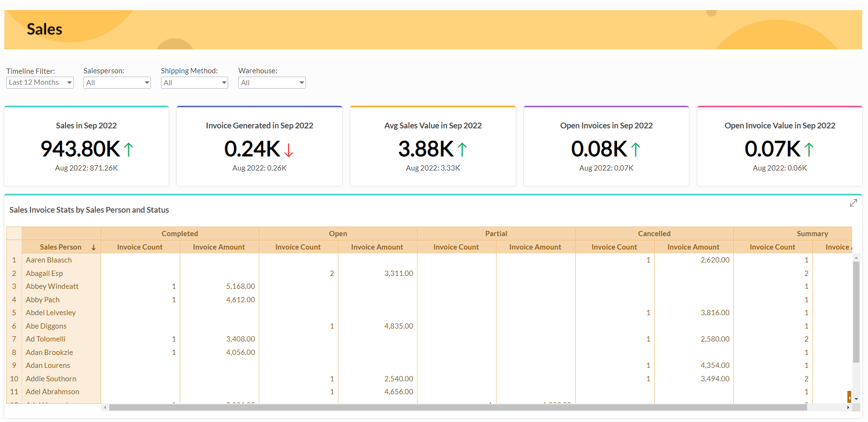The height and width of the screenshot is (422, 868).
Task: Click the Partial group header
Action: [x=496, y=234]
